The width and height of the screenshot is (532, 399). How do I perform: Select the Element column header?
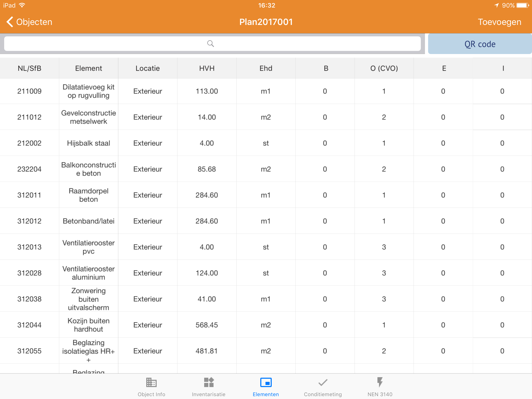[89, 68]
